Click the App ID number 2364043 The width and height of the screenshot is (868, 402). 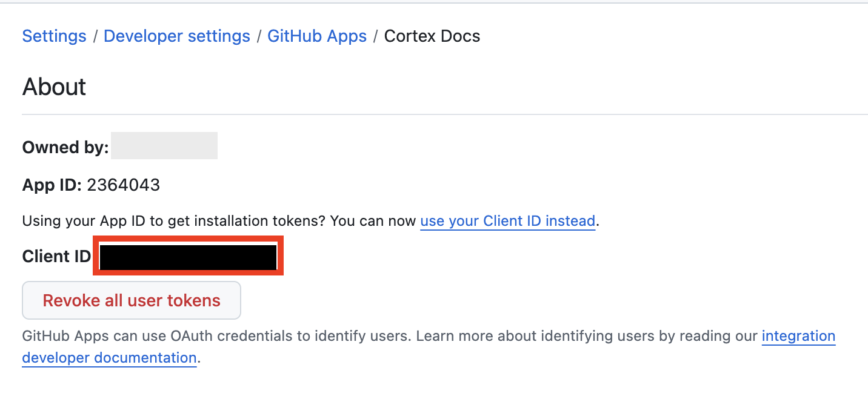click(x=124, y=185)
